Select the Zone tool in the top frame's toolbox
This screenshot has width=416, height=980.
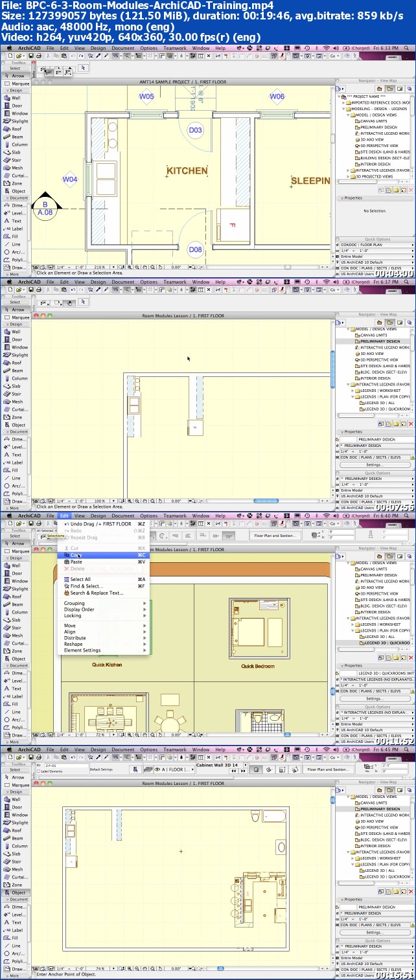point(16,183)
